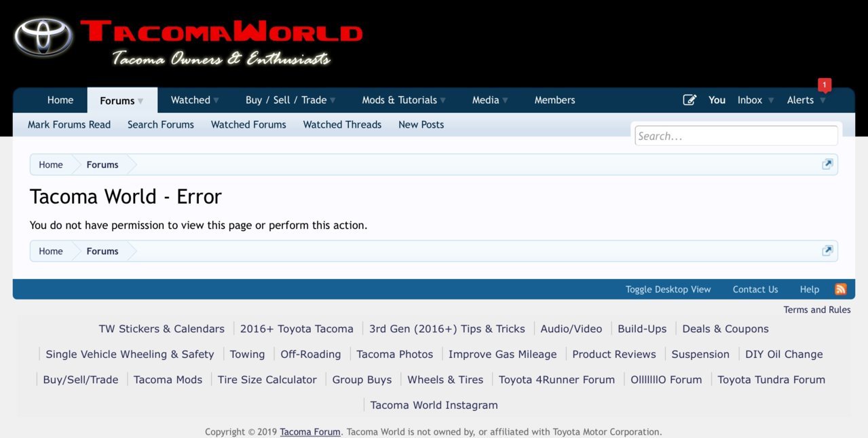Click the TacomaWorld site title banner
Image resolution: width=868 pixels, height=438 pixels.
(x=221, y=33)
